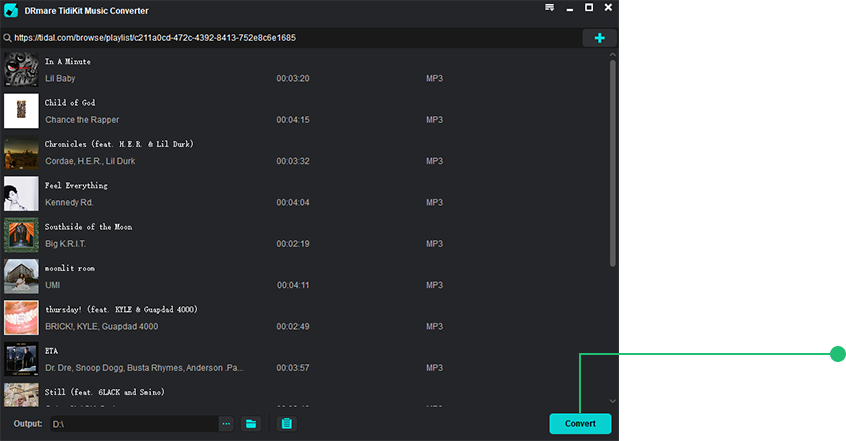Click the three-dots browse output path button
The image size is (846, 441).
point(226,424)
